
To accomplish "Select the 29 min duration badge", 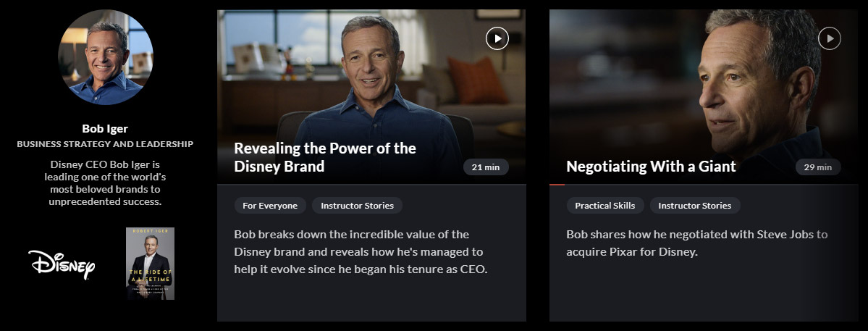I will click(x=818, y=167).
